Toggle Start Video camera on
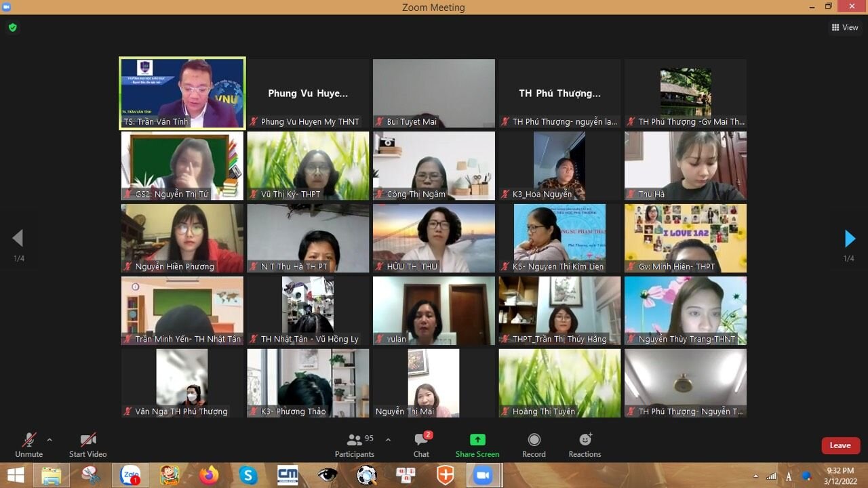 click(87, 445)
